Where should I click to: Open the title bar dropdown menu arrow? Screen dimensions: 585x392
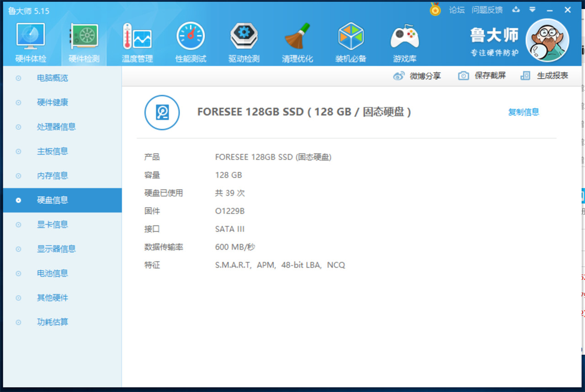[532, 10]
